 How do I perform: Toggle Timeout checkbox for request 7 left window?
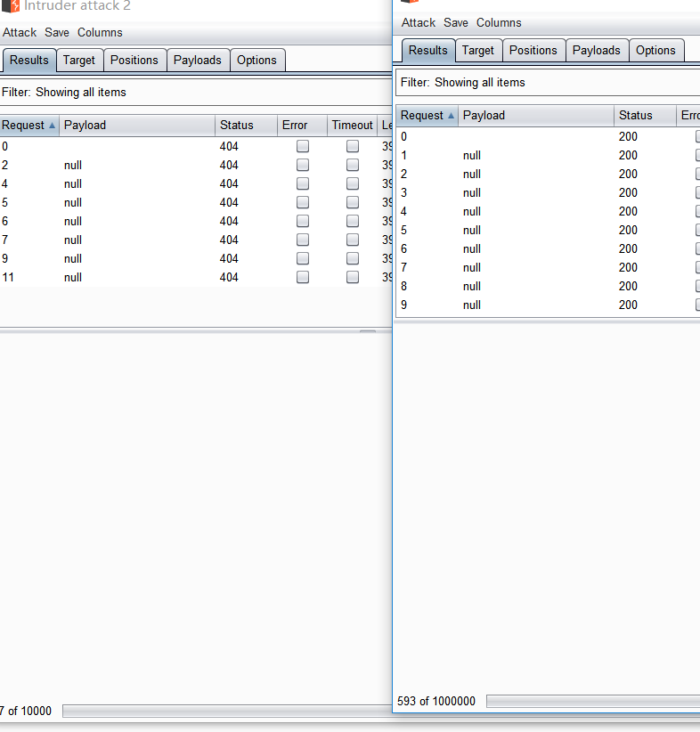click(x=353, y=240)
